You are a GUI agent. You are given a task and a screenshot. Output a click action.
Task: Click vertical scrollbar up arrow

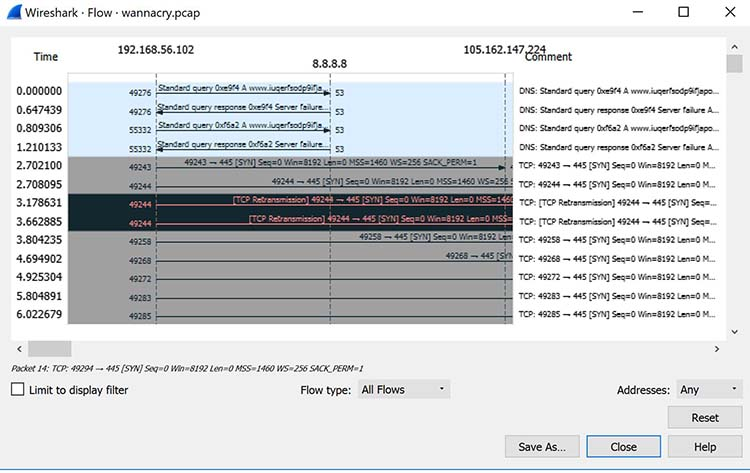pyautogui.click(x=734, y=47)
